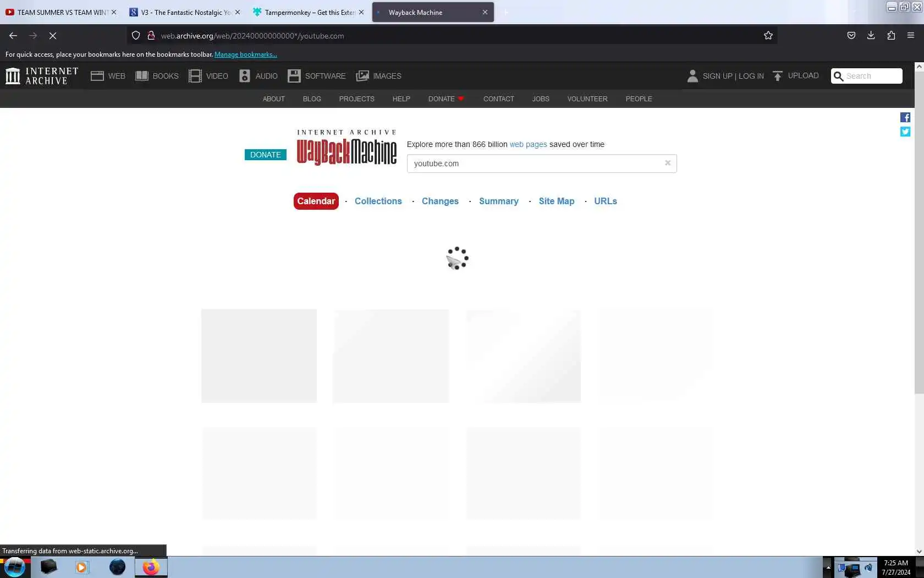The height and width of the screenshot is (578, 924).
Task: Open the Books section
Action: point(157,76)
